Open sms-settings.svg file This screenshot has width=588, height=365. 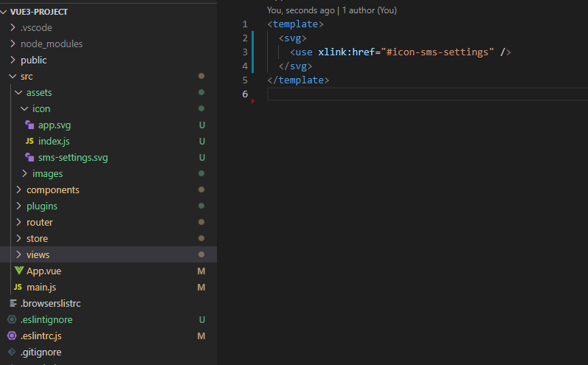point(73,158)
